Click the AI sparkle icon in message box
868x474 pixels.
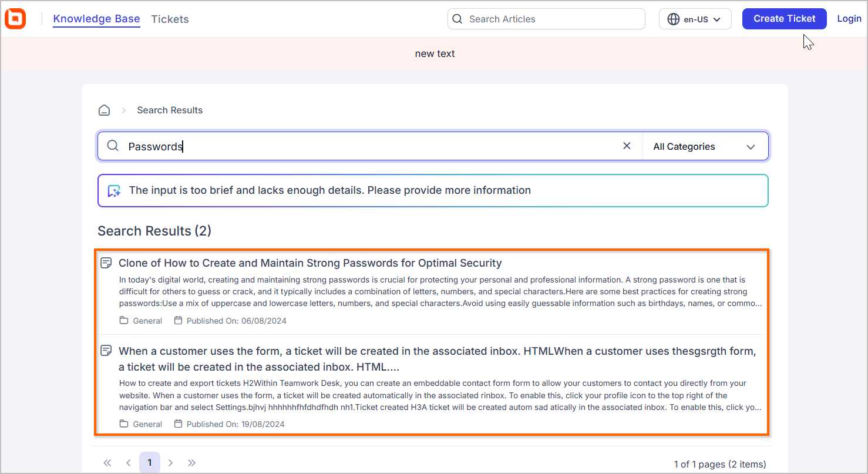[x=114, y=191]
